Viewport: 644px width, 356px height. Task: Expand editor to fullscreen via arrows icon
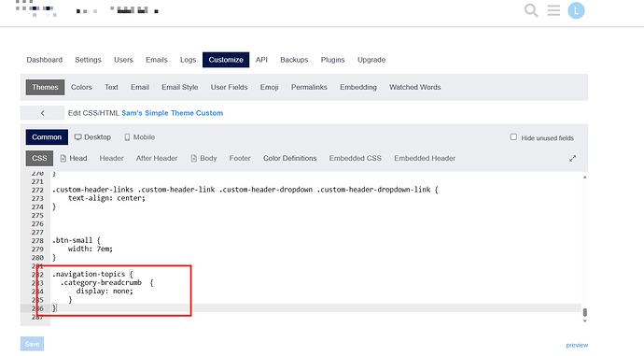tap(572, 158)
